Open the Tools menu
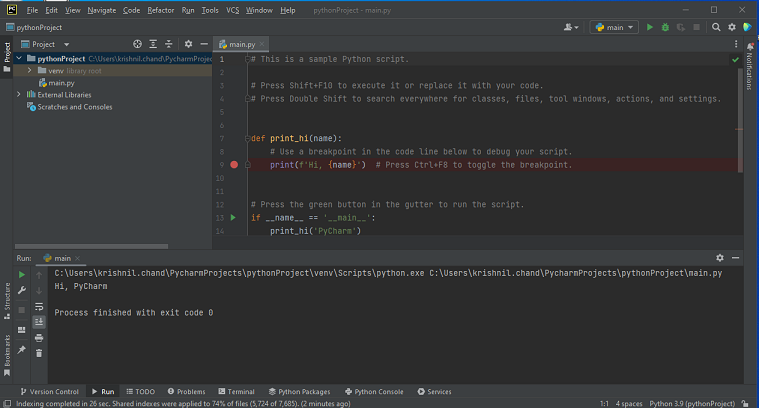 (x=210, y=10)
